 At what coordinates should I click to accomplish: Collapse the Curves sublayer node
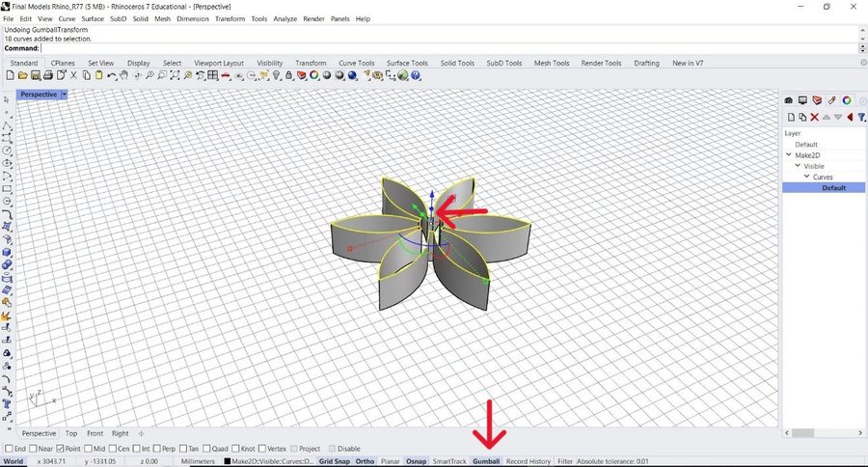click(806, 177)
